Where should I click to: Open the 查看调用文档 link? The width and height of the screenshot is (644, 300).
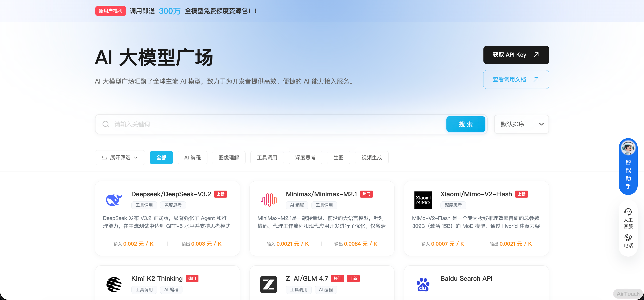(x=516, y=80)
